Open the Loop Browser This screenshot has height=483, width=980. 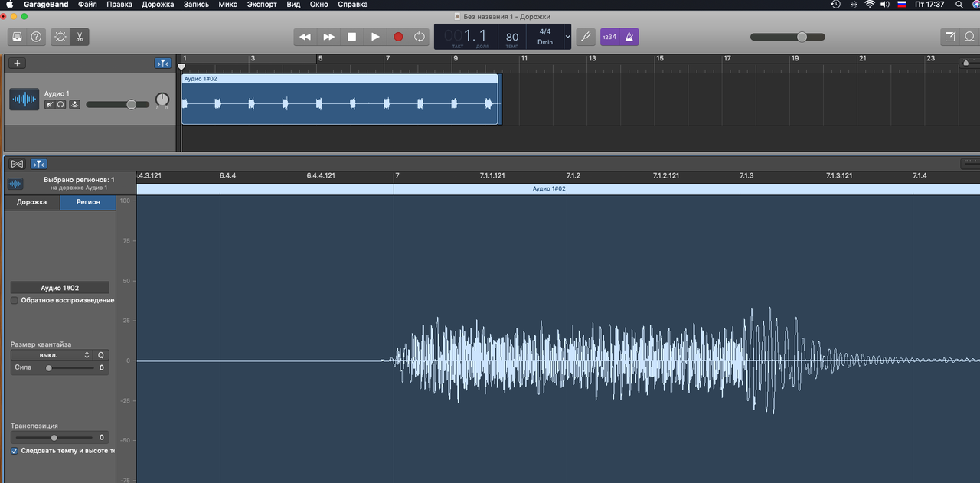pos(969,37)
